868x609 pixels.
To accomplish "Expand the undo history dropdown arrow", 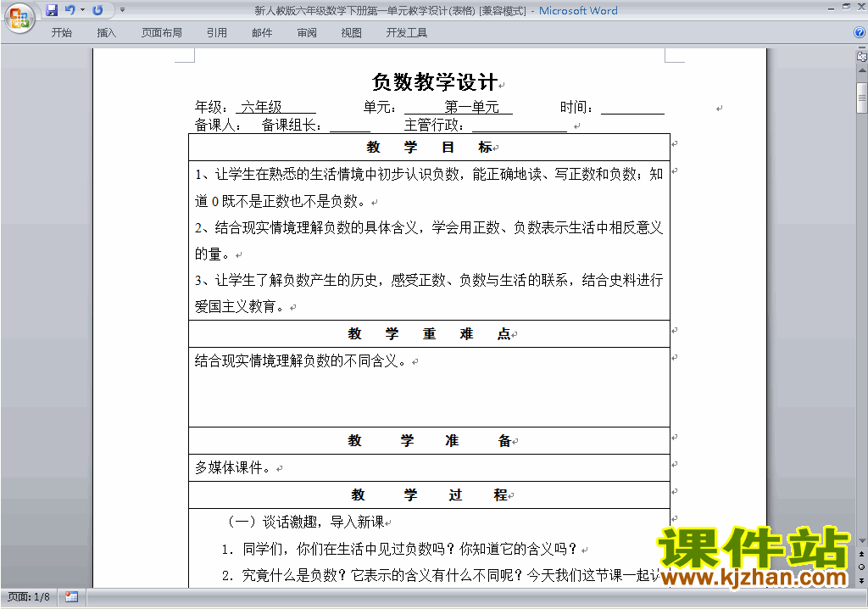I will tap(82, 10).
